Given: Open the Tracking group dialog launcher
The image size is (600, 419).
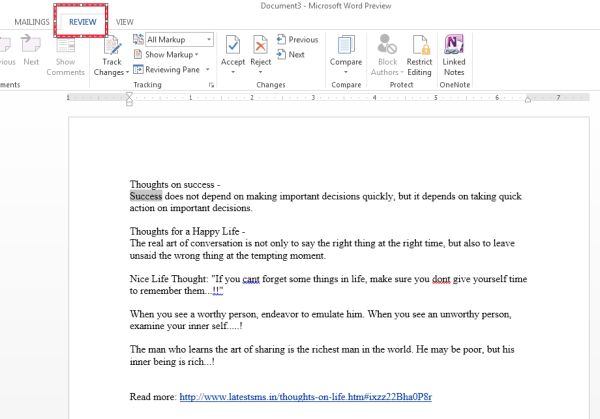Looking at the screenshot, I should 211,85.
